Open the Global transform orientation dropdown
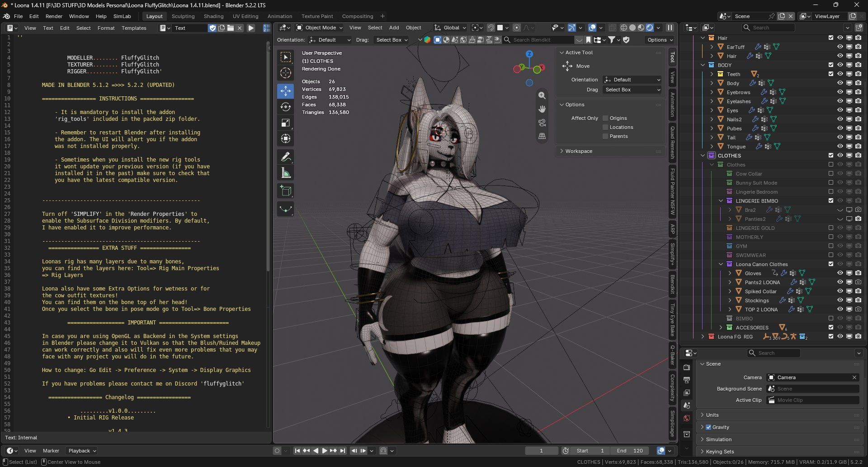The height and width of the screenshot is (467, 868). click(450, 28)
